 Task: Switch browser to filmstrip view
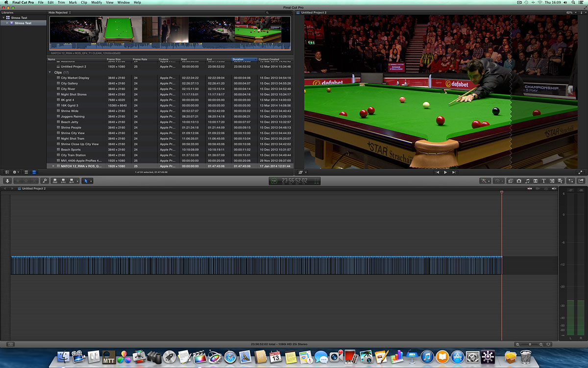pyautogui.click(x=26, y=172)
